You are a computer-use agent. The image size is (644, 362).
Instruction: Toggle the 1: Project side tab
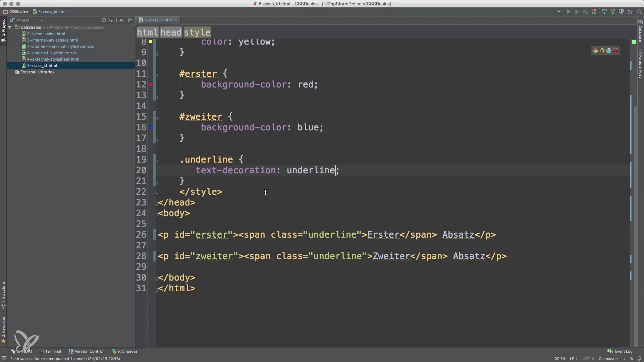pos(3,30)
